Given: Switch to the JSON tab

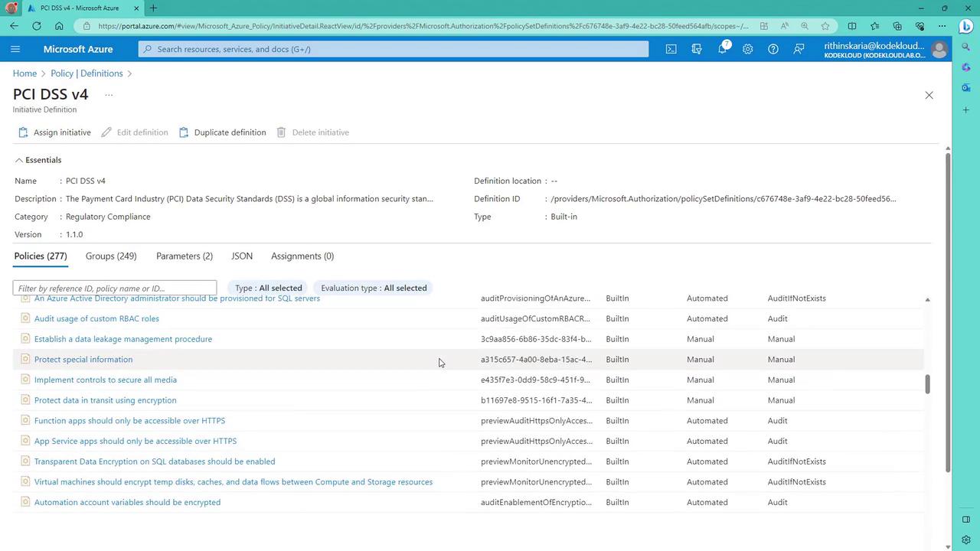Looking at the screenshot, I should tap(242, 256).
